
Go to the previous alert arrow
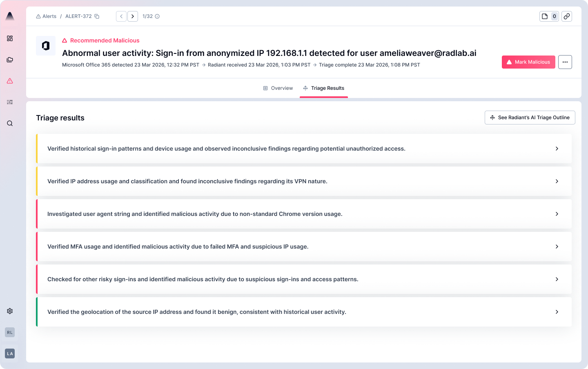[x=121, y=16]
